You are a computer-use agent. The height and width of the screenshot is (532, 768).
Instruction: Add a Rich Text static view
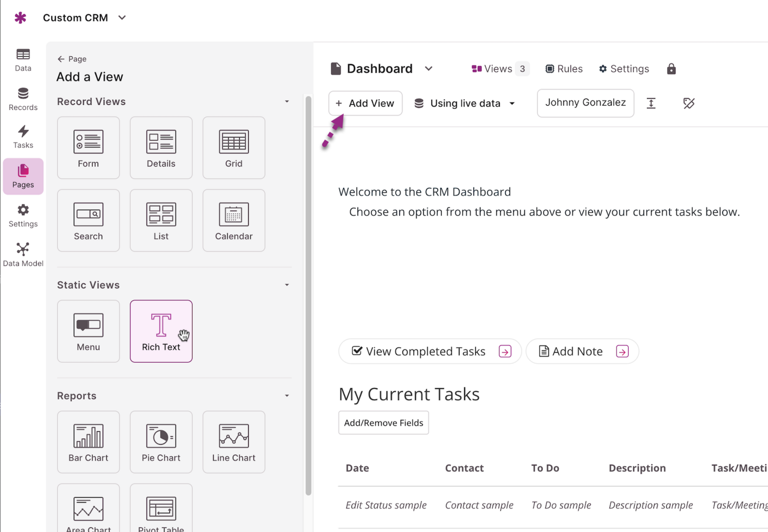pyautogui.click(x=161, y=331)
